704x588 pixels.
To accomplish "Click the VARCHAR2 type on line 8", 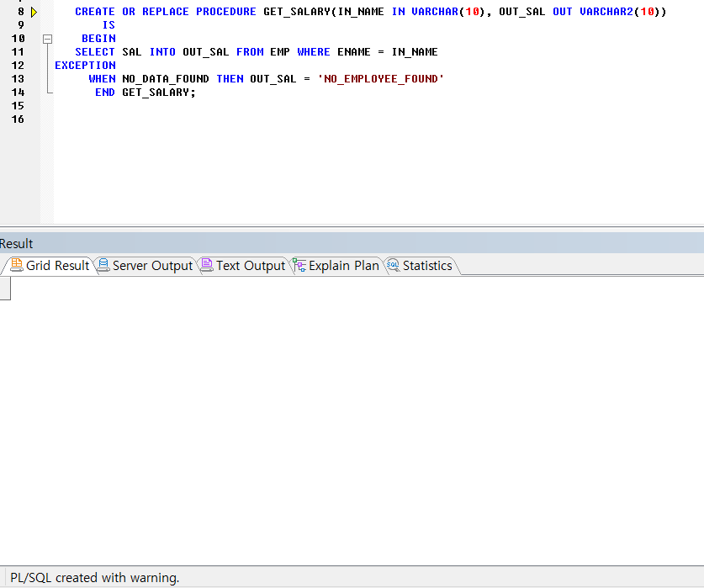I will click(x=606, y=12).
